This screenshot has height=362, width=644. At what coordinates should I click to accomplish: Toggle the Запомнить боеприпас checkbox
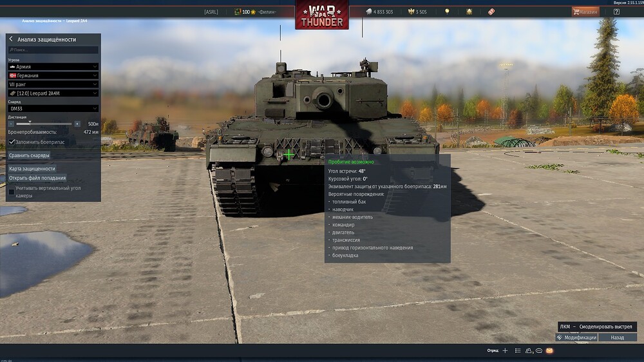12,142
